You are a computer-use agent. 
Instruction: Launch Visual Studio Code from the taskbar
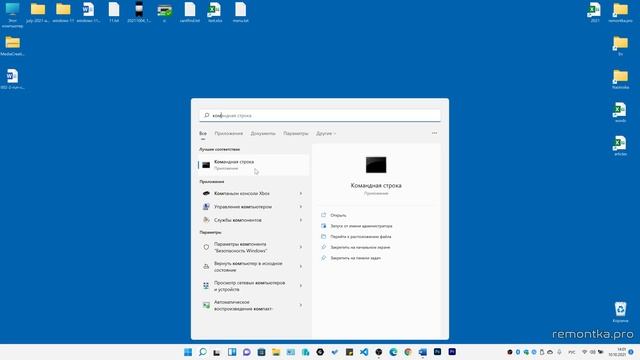tap(364, 352)
